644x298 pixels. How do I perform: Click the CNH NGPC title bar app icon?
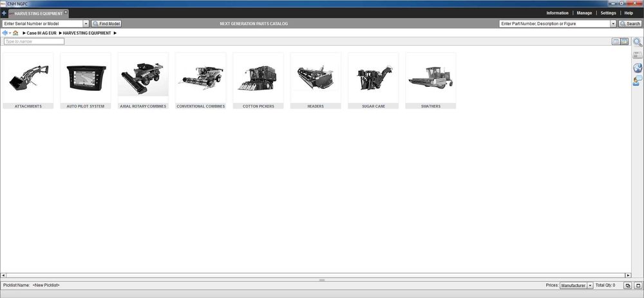(x=3, y=3)
